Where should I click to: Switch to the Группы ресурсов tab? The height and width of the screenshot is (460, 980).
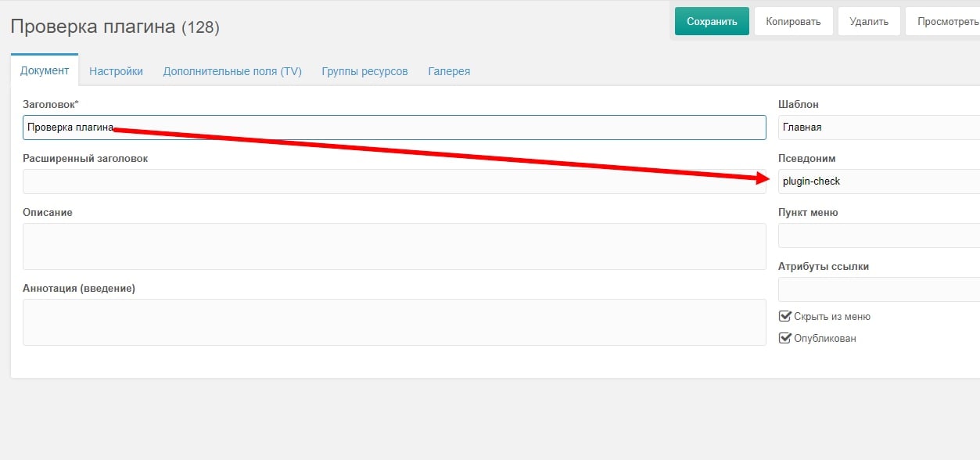coord(364,71)
